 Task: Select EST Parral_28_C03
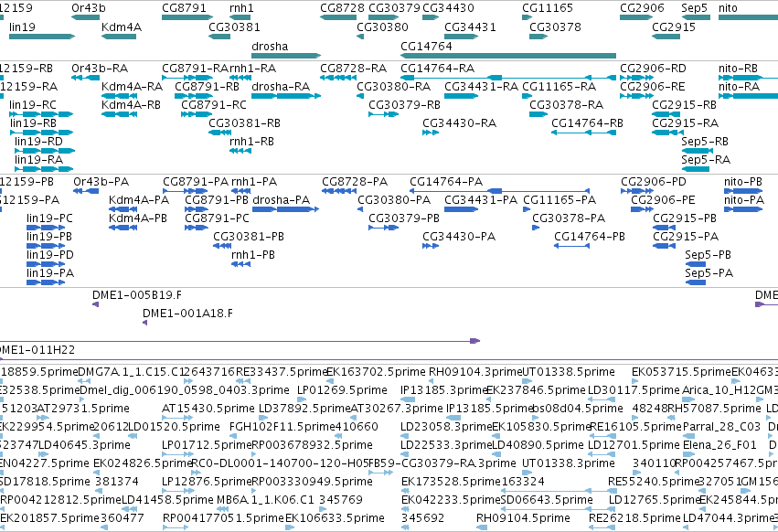tap(687, 436)
